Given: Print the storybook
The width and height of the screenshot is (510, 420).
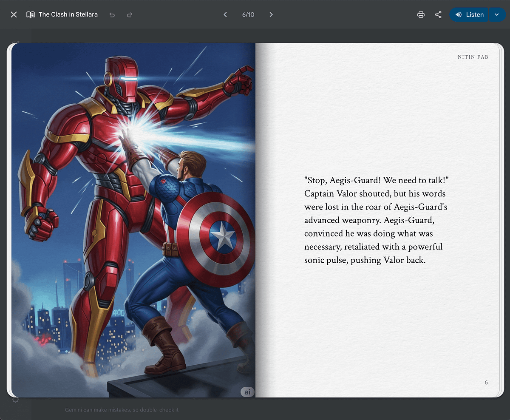Looking at the screenshot, I should (421, 14).
